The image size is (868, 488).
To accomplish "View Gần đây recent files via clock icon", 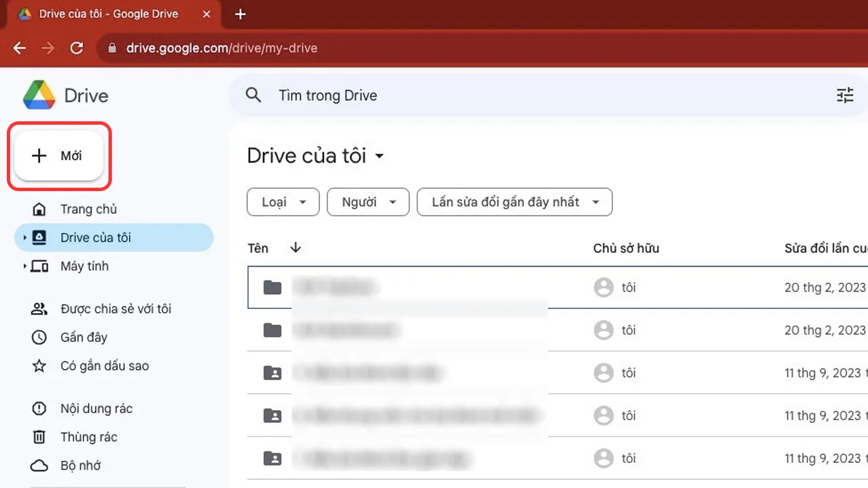I will click(39, 337).
